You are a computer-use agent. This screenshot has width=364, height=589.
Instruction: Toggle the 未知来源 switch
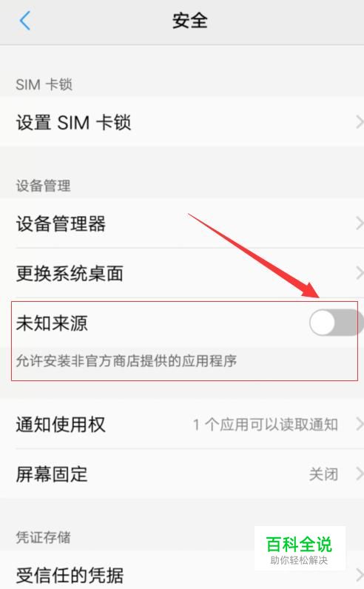click(336, 323)
